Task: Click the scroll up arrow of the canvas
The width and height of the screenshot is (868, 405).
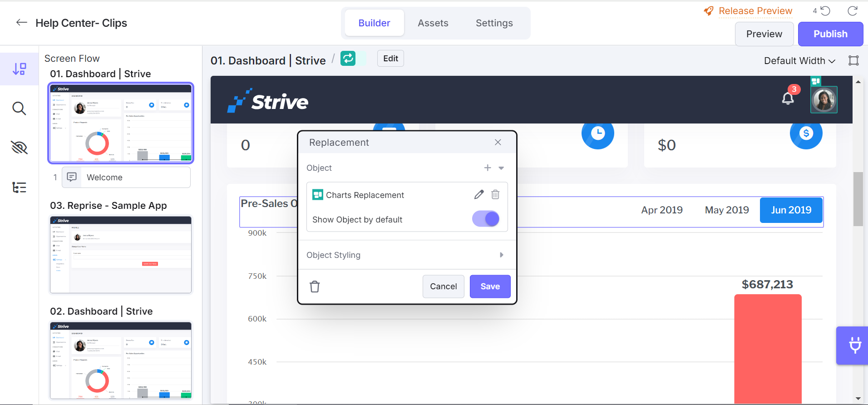Action: [858, 82]
